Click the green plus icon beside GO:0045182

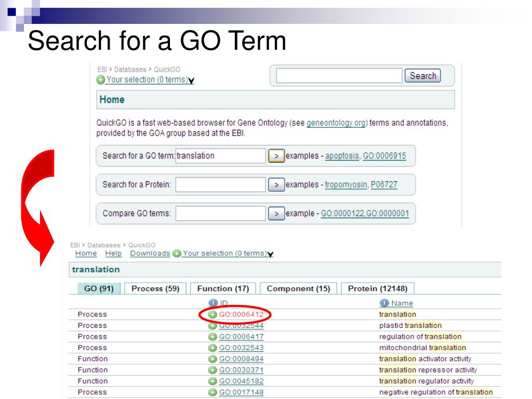(212, 381)
